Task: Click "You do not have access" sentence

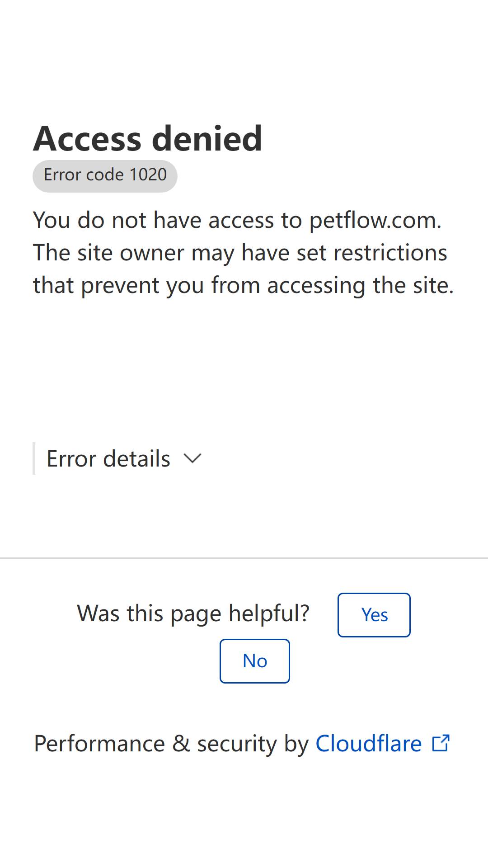Action: [168, 221]
